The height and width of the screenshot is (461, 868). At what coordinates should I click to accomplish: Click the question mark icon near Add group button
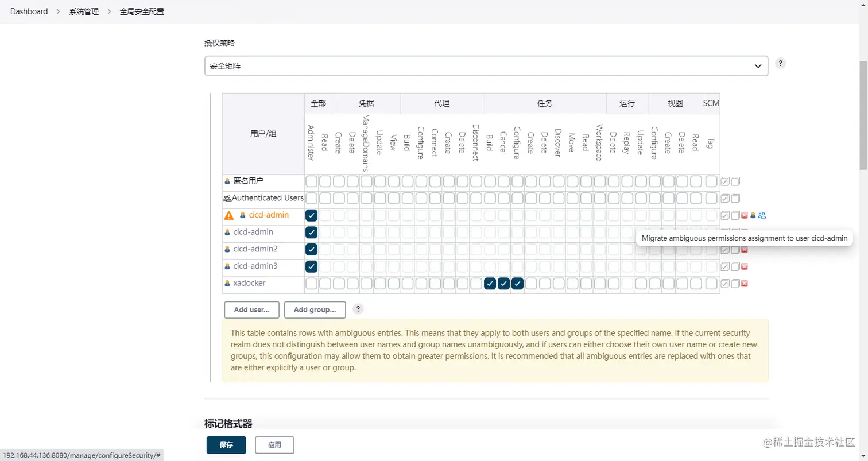point(358,309)
